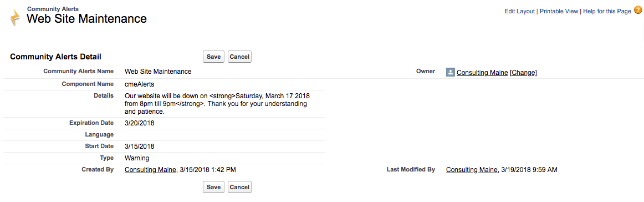This screenshot has width=644, height=202.
Task: Click the Type field value Warning
Action: pyautogui.click(x=137, y=158)
